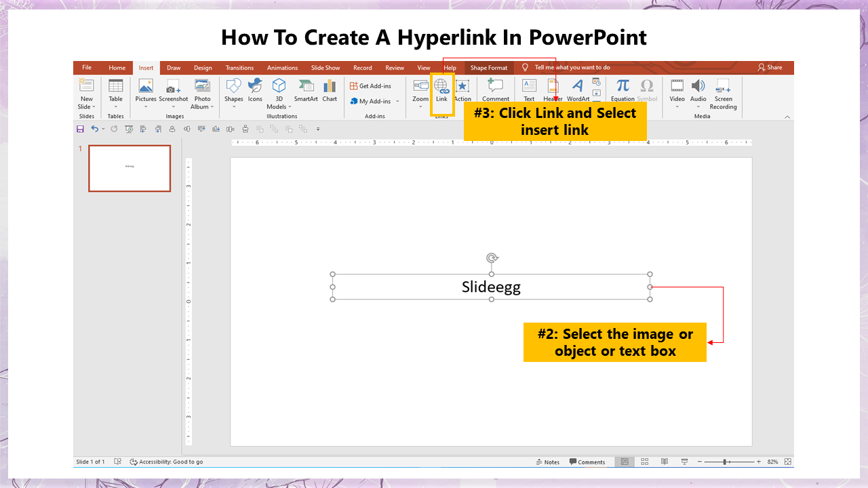Click the Tell me lightbulb icon
The width and height of the screenshot is (868, 488).
pos(525,68)
